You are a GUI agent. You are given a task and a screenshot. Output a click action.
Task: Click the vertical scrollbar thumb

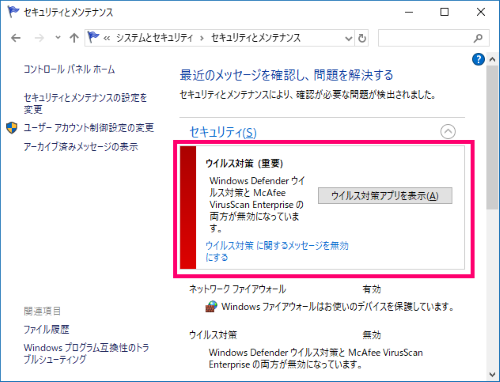click(492, 137)
